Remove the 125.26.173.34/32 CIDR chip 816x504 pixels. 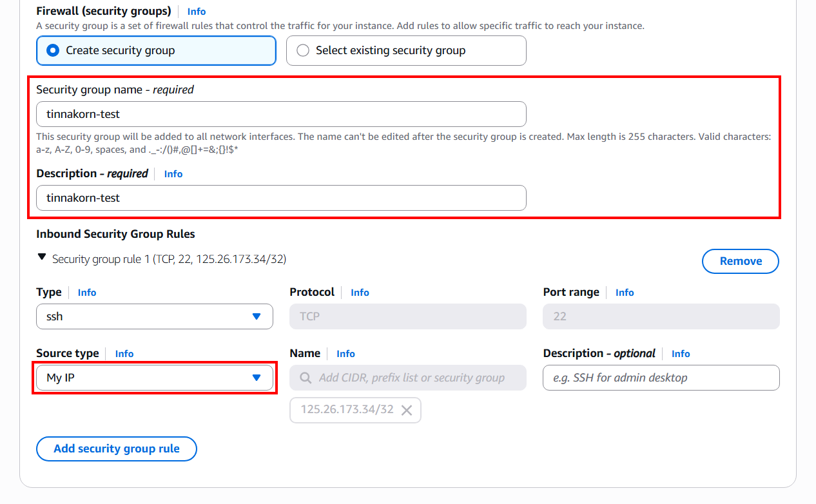pyautogui.click(x=407, y=410)
